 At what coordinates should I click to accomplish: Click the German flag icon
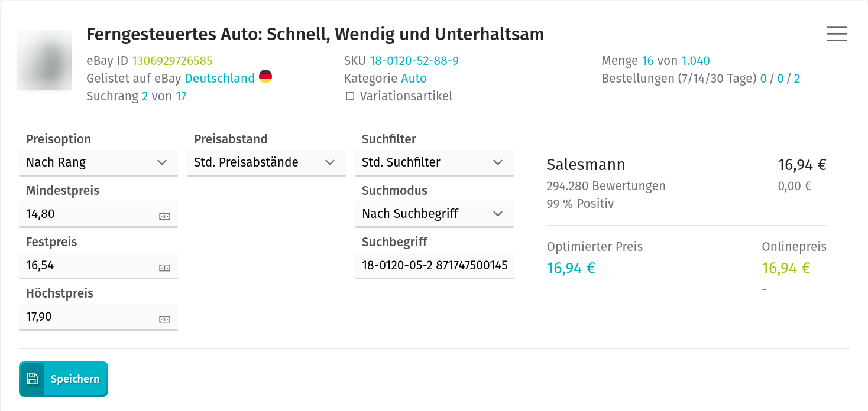tap(265, 77)
